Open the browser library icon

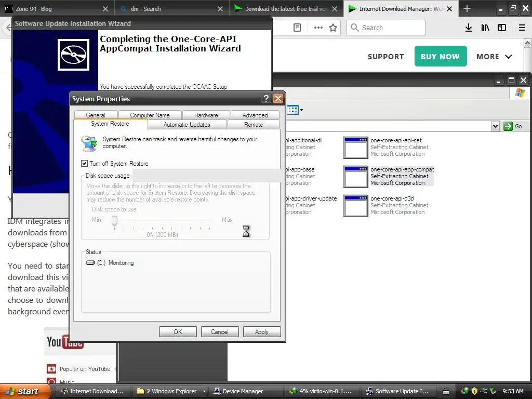485,28
